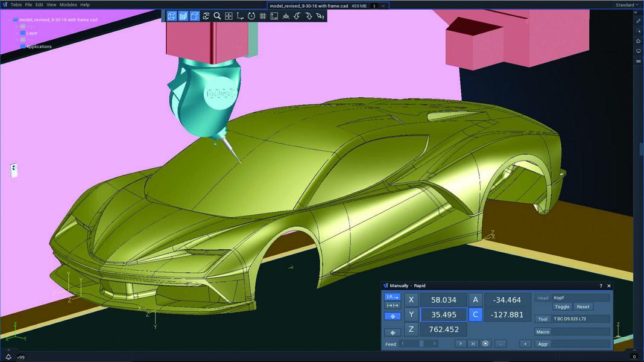
Task: Toggle the lower crosshair target button
Action: pyautogui.click(x=393, y=332)
